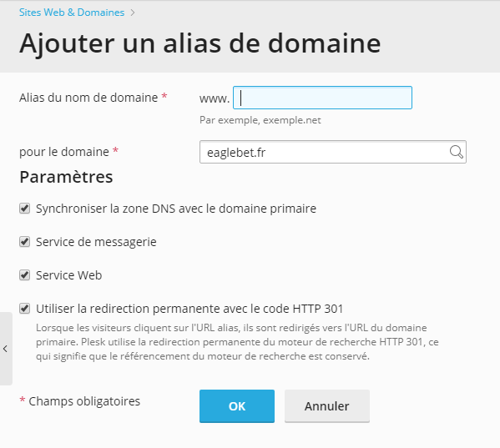Image resolution: width=500 pixels, height=448 pixels.
Task: Click the www. prefix beside the alias field
Action: pyautogui.click(x=215, y=98)
